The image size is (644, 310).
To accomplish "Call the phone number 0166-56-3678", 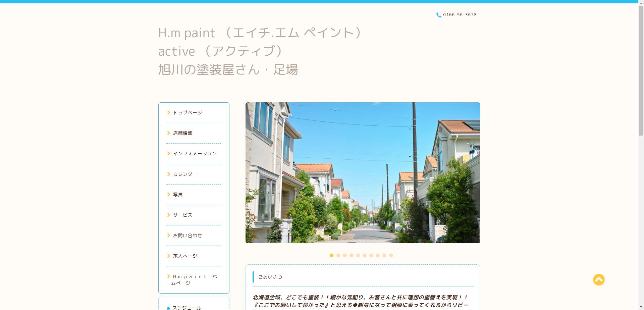I will (x=460, y=15).
